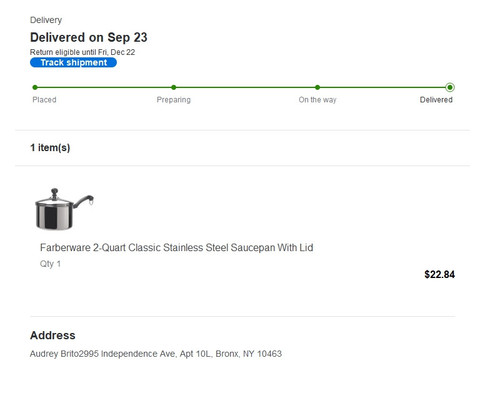Click the green progress tracker line
Image resolution: width=500 pixels, height=401 pixels.
tap(242, 87)
